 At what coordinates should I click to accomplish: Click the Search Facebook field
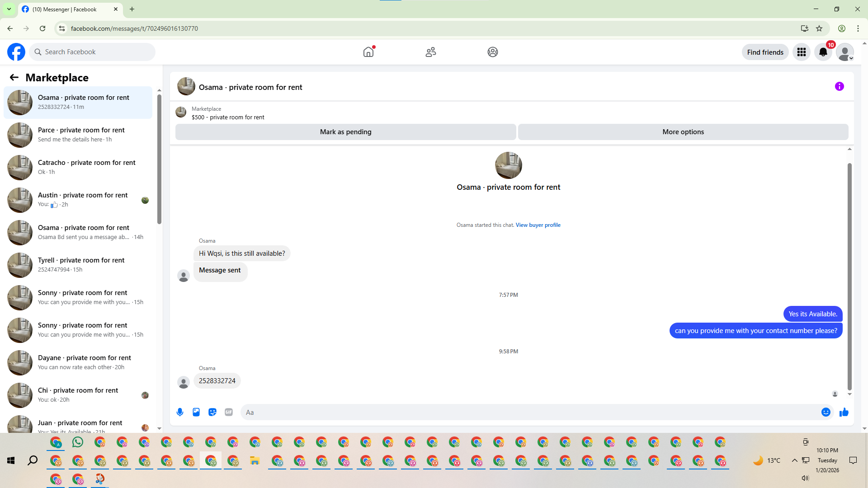(92, 52)
